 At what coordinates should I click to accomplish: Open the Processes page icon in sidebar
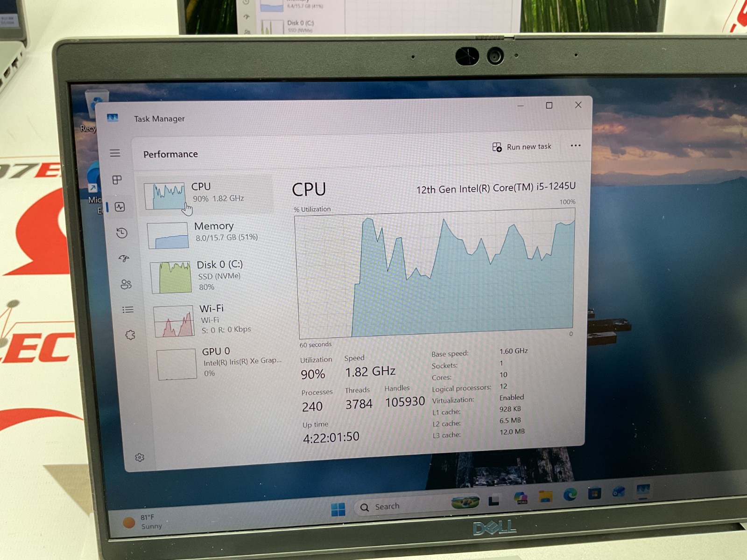click(x=117, y=180)
